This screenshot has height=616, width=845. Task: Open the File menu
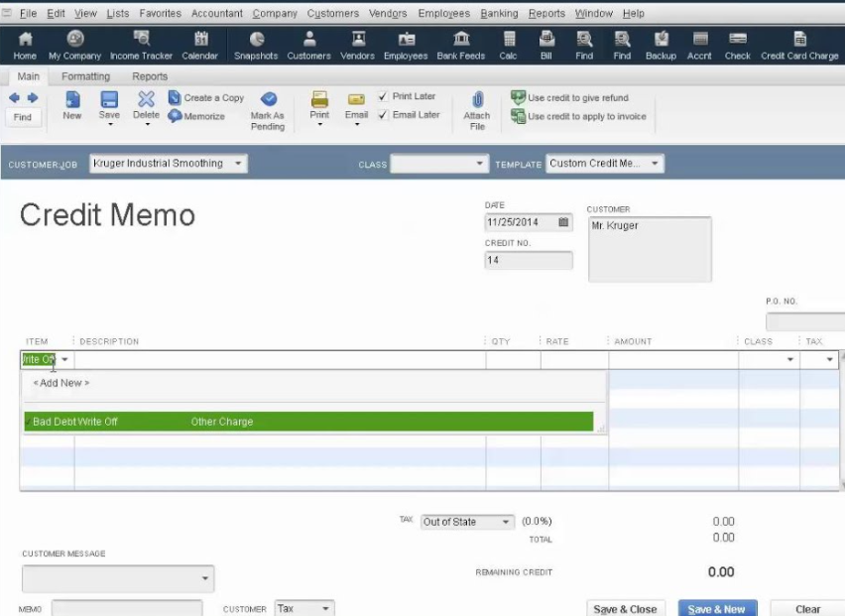[x=28, y=13]
